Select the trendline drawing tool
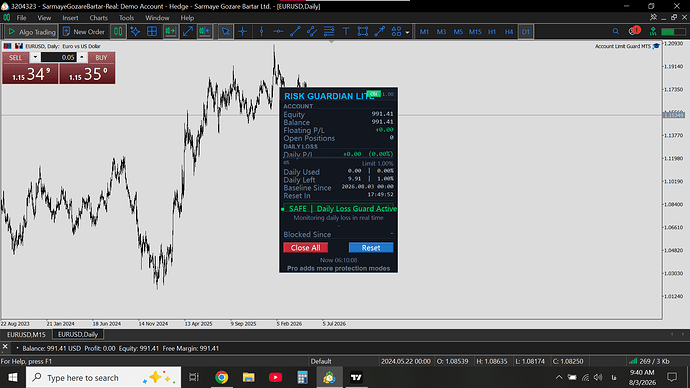The height and width of the screenshot is (388, 690). pyautogui.click(x=295, y=32)
